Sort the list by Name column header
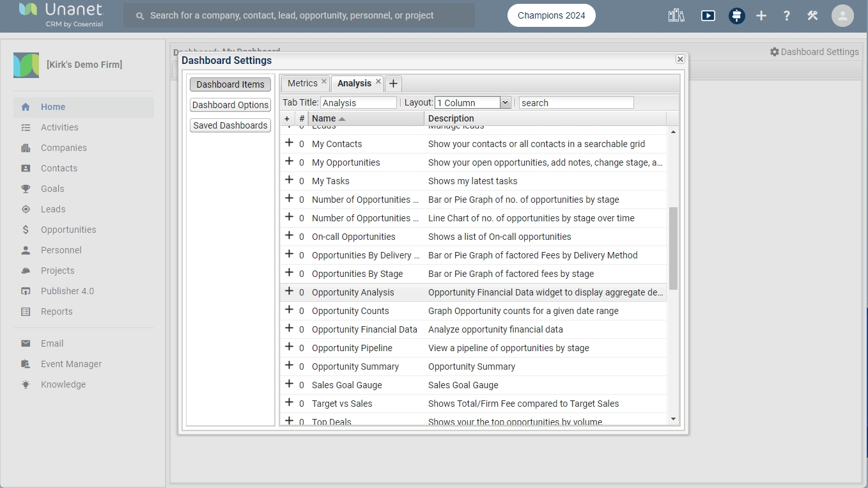Viewport: 868px width, 488px height. coord(324,118)
